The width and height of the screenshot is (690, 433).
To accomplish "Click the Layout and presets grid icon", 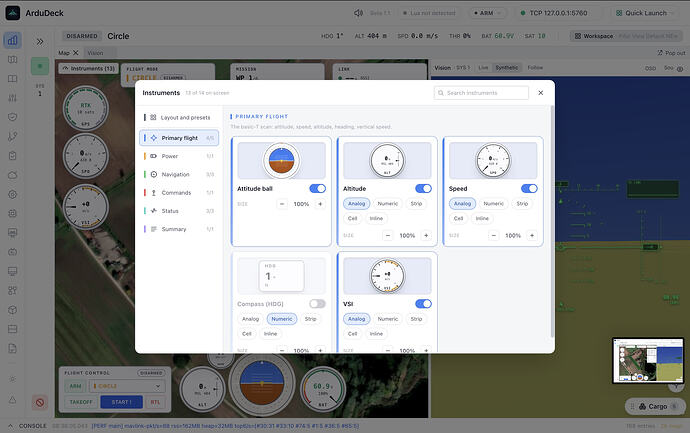I will pos(153,117).
